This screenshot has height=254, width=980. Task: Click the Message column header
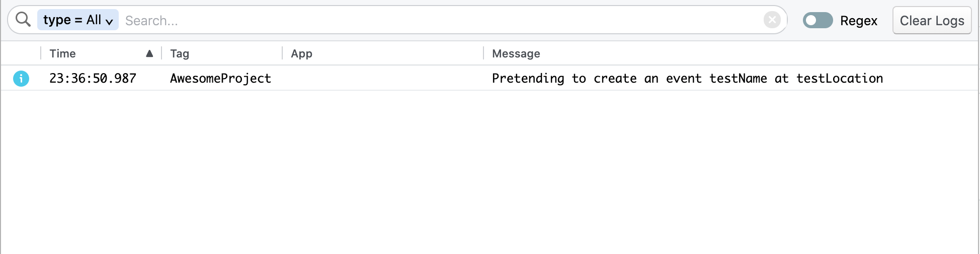(516, 53)
